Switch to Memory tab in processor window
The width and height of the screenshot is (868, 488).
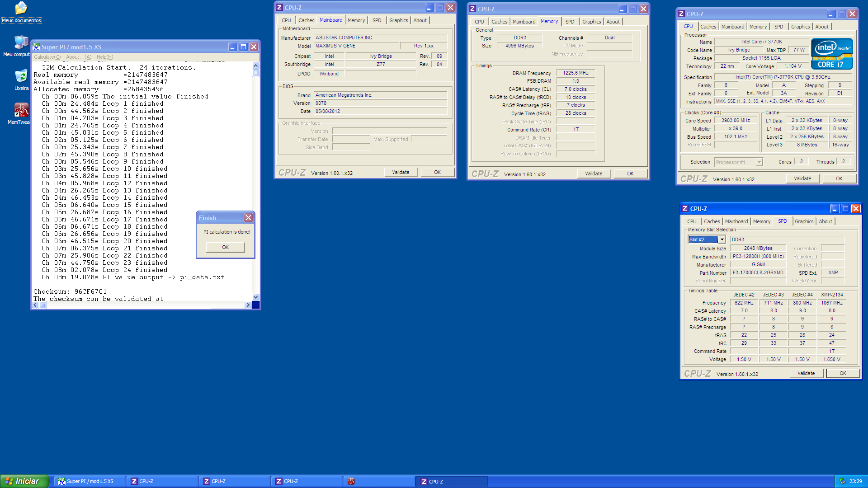click(x=758, y=27)
